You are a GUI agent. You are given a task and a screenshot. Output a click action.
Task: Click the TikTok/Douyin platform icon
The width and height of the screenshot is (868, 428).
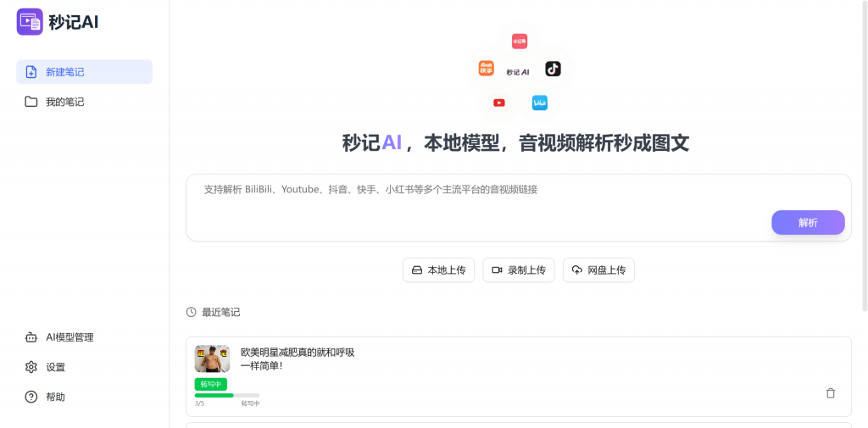click(553, 69)
